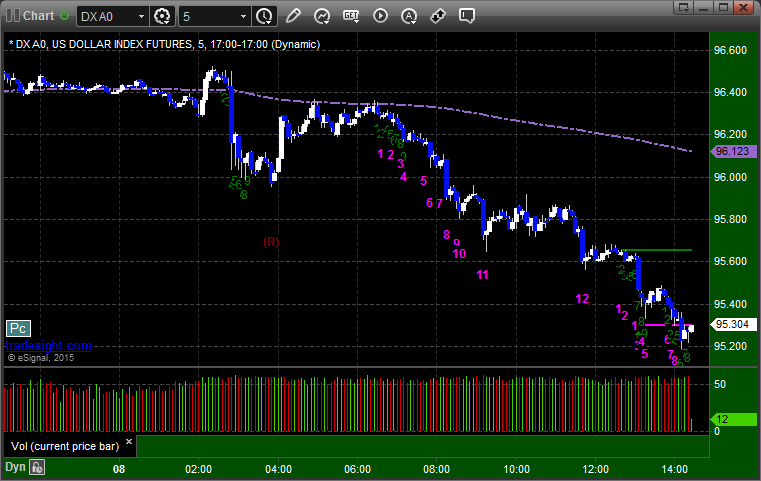Click the Dyn label at bottom left
Viewport: 761px width, 481px height.
coord(15,467)
